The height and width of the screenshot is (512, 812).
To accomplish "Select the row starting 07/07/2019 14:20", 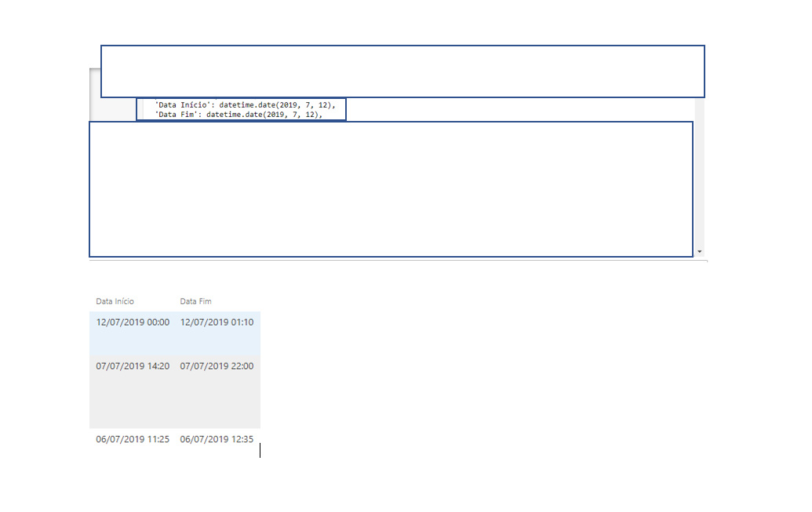I will pyautogui.click(x=132, y=366).
